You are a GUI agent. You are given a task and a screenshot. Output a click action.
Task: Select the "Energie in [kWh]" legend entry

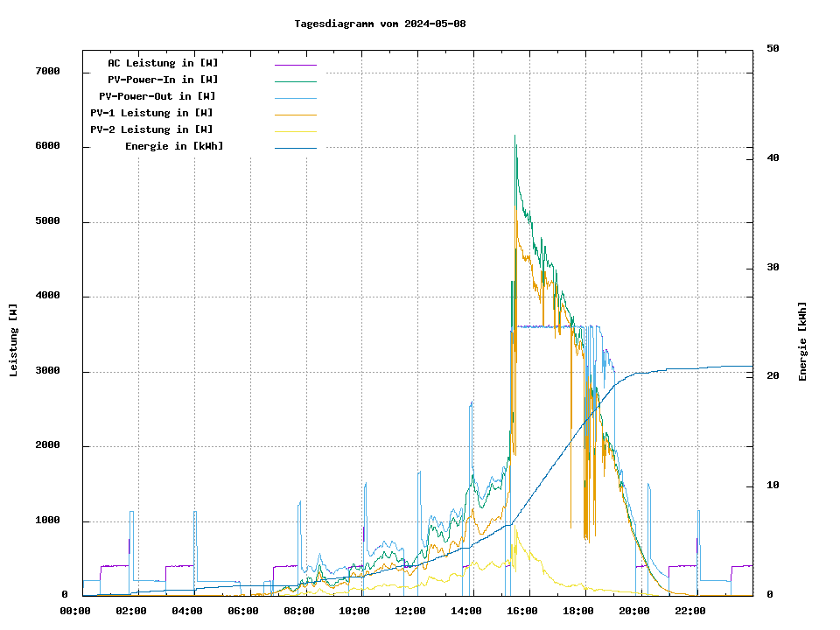tap(174, 146)
